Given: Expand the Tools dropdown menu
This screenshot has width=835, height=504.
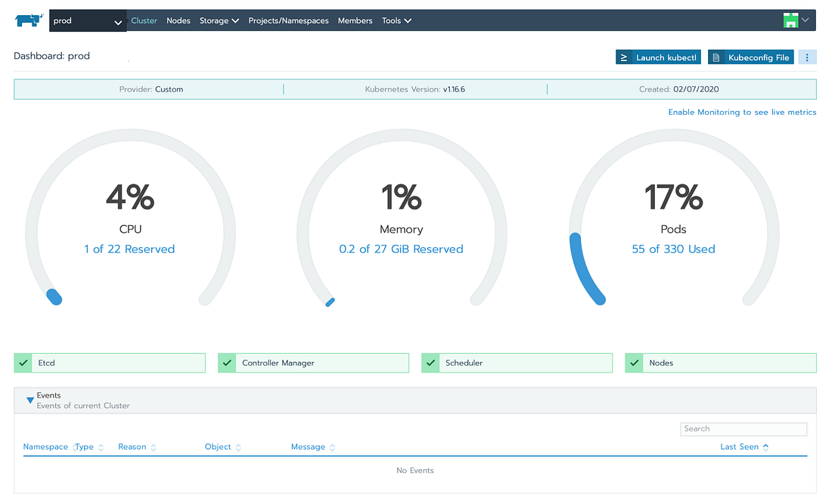Looking at the screenshot, I should 397,20.
